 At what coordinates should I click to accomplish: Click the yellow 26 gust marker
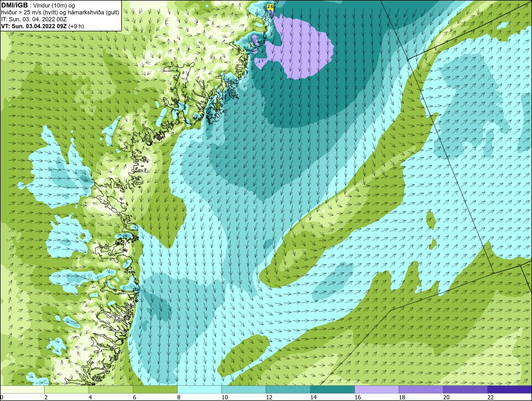pyautogui.click(x=270, y=6)
